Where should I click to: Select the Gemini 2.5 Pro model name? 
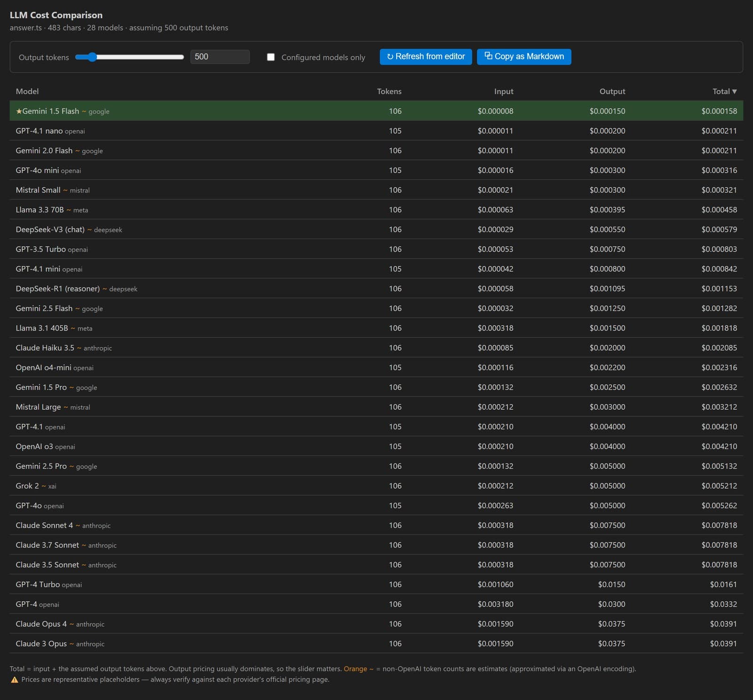(41, 467)
